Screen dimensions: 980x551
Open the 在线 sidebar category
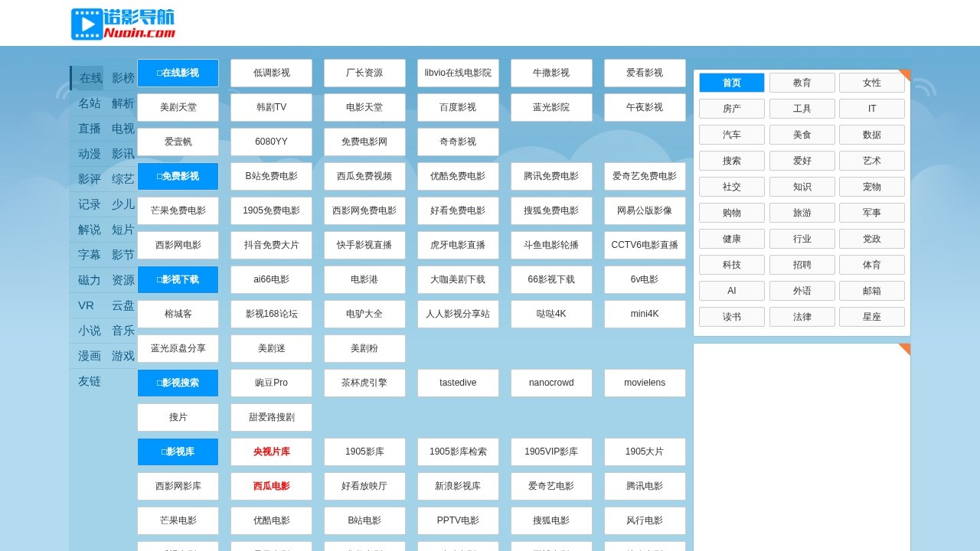[x=90, y=78]
